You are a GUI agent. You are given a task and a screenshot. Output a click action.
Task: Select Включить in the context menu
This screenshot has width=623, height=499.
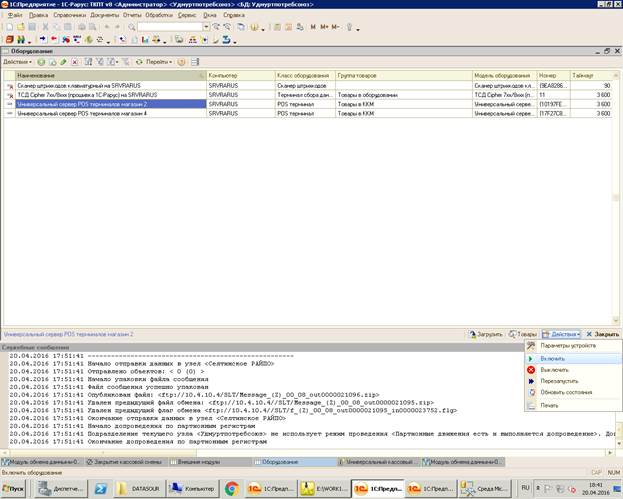click(x=573, y=359)
